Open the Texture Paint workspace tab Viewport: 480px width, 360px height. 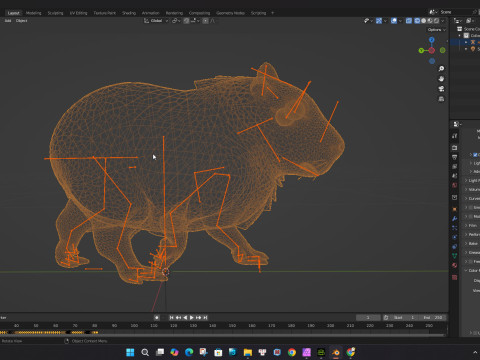[x=104, y=13]
